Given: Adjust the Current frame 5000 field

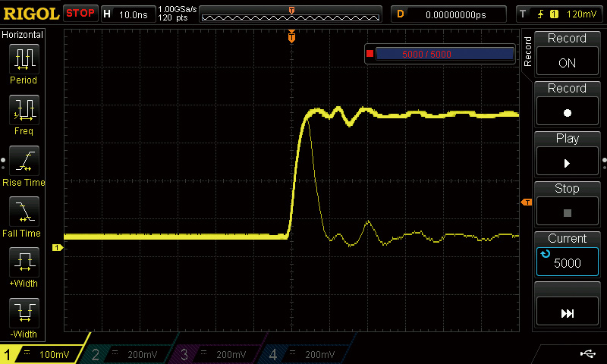Looking at the screenshot, I should coord(567,254).
